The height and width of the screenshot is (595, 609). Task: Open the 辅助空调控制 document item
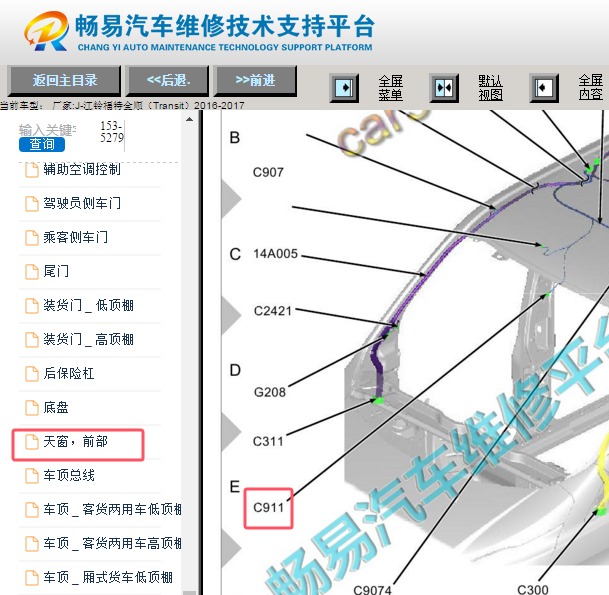pyautogui.click(x=82, y=170)
